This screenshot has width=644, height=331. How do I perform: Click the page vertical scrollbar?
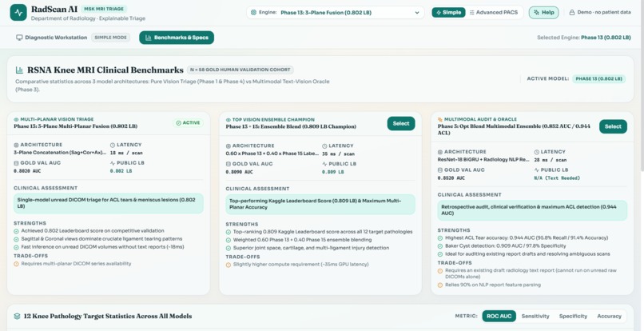pyautogui.click(x=642, y=86)
